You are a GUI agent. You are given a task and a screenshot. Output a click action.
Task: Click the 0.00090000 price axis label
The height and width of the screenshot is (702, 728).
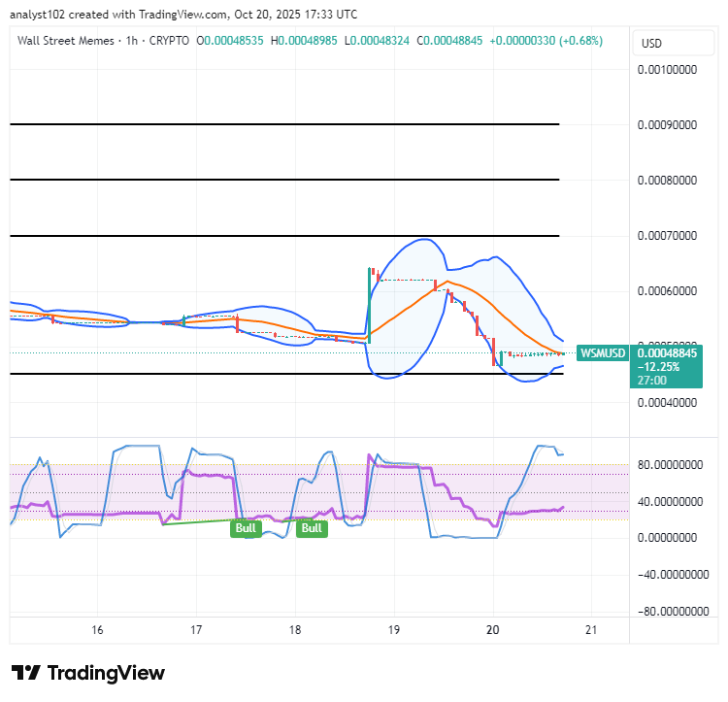667,125
